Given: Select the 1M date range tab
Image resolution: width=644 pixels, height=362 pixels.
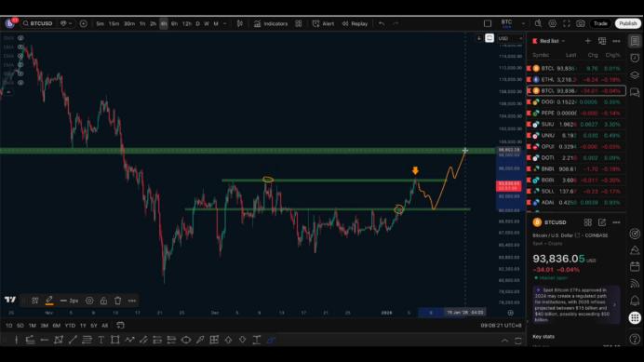Looking at the screenshot, I should [x=32, y=326].
